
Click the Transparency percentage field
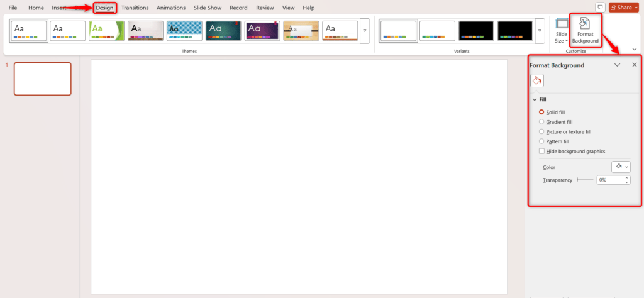pyautogui.click(x=610, y=180)
